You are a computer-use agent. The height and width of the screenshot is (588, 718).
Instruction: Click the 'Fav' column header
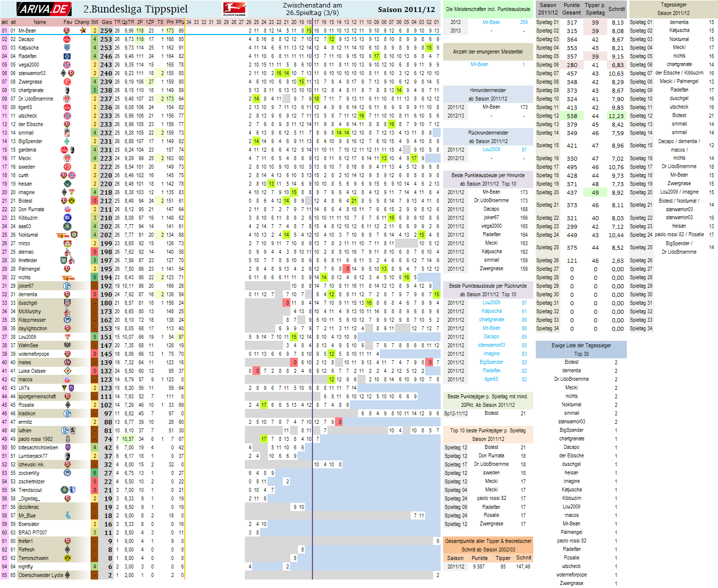pos(68,22)
